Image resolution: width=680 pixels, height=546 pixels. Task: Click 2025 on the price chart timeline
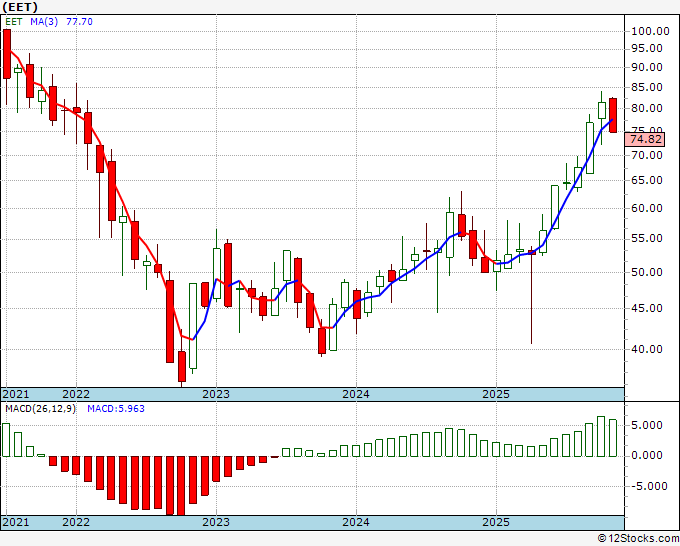(x=496, y=394)
